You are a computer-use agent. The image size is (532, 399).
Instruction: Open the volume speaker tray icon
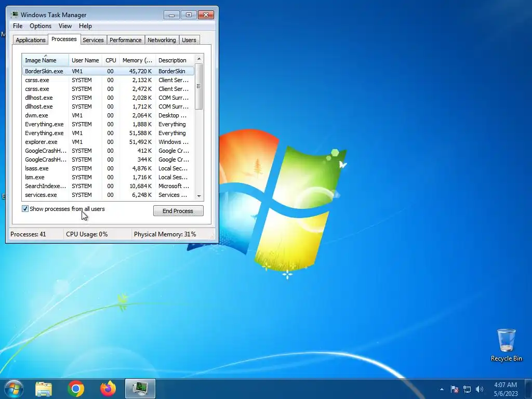479,389
